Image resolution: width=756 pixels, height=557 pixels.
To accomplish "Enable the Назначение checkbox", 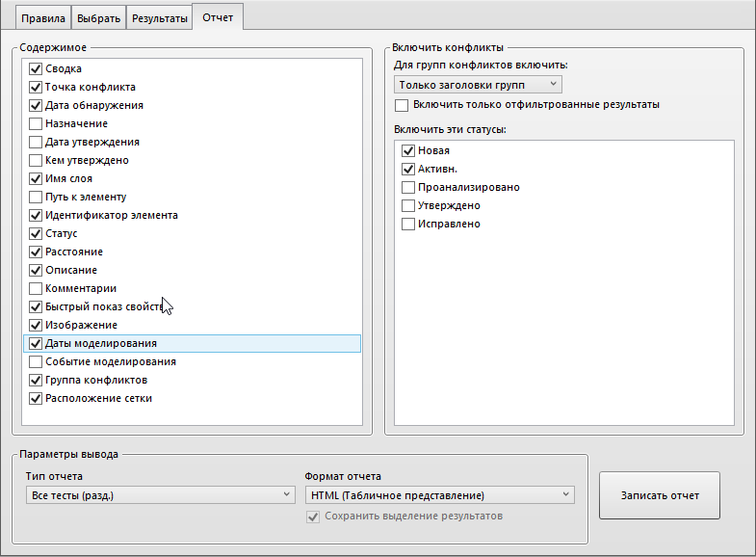I will pos(36,123).
